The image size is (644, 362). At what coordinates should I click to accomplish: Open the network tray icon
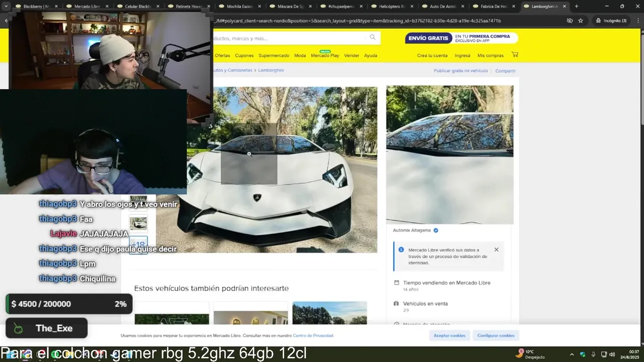pos(604,354)
